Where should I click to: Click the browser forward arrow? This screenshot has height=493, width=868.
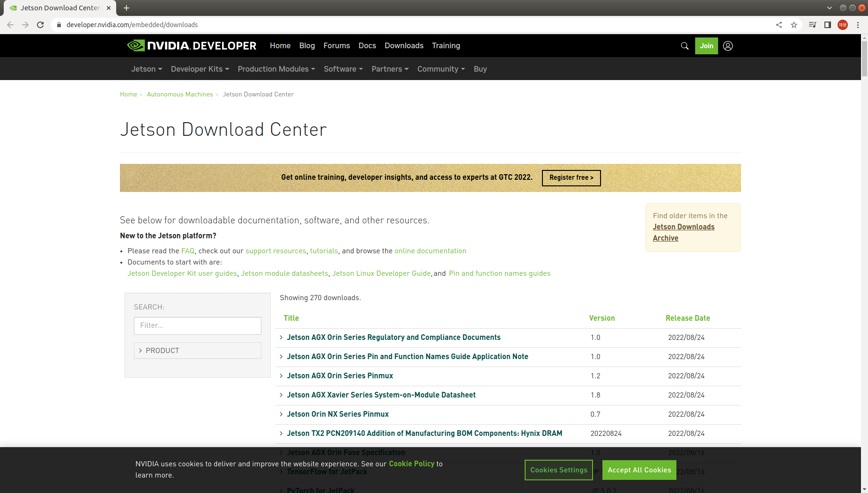point(25,25)
